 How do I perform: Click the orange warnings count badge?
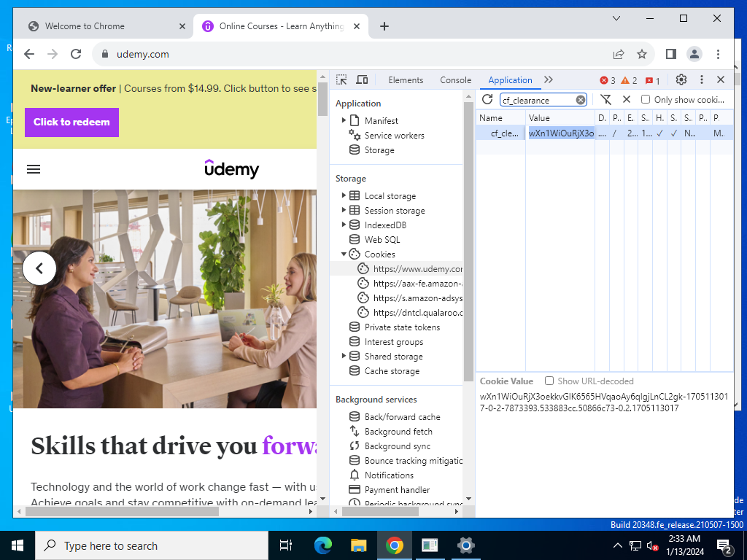pos(629,80)
